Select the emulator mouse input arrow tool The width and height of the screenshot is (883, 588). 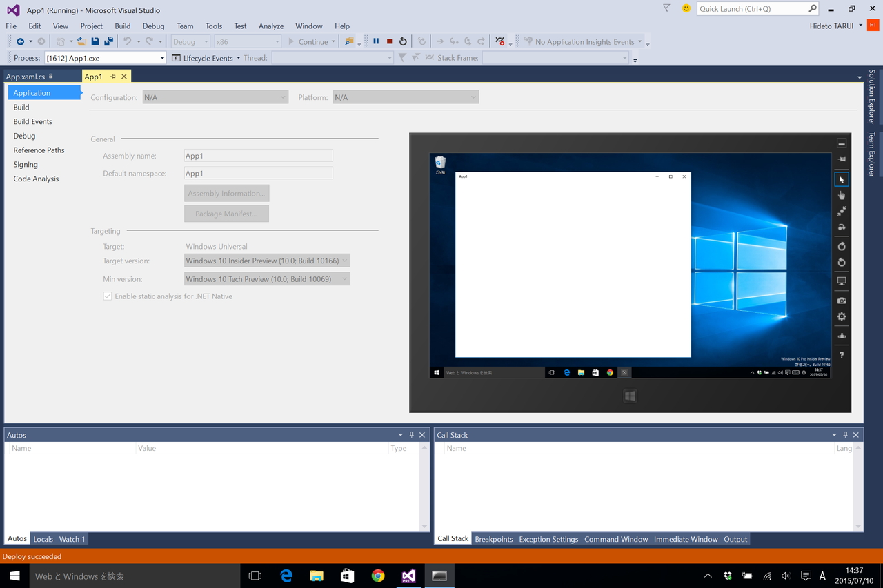tap(841, 179)
